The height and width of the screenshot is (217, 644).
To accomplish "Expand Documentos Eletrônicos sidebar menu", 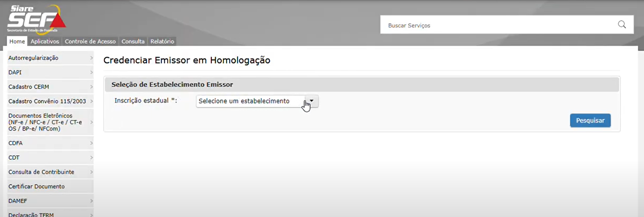I will click(50, 122).
